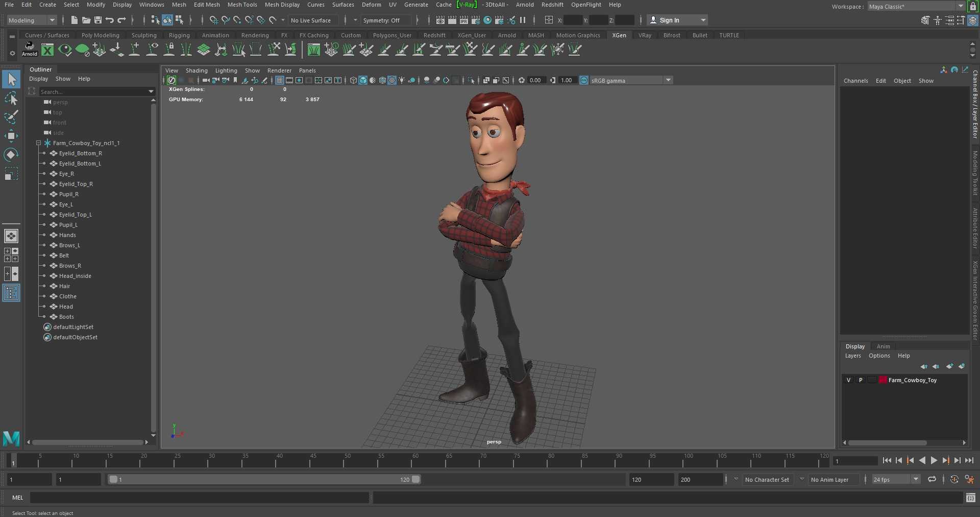Click the Paint selection tool icon
This screenshot has width=980, height=517.
coord(11,117)
